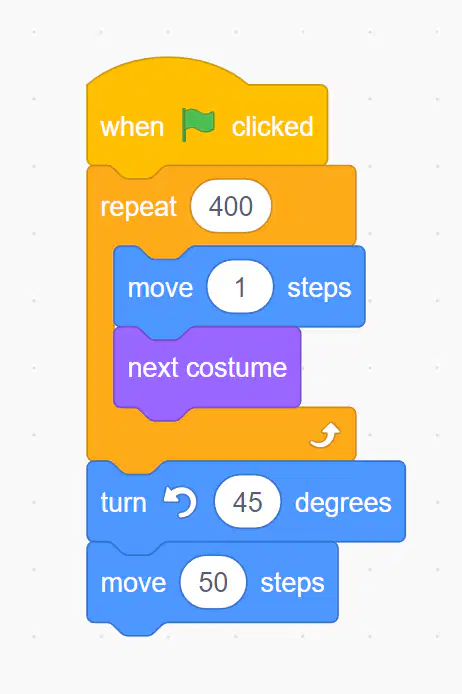
Task: Click the 'repeat' label on the orange block
Action: click(x=139, y=208)
